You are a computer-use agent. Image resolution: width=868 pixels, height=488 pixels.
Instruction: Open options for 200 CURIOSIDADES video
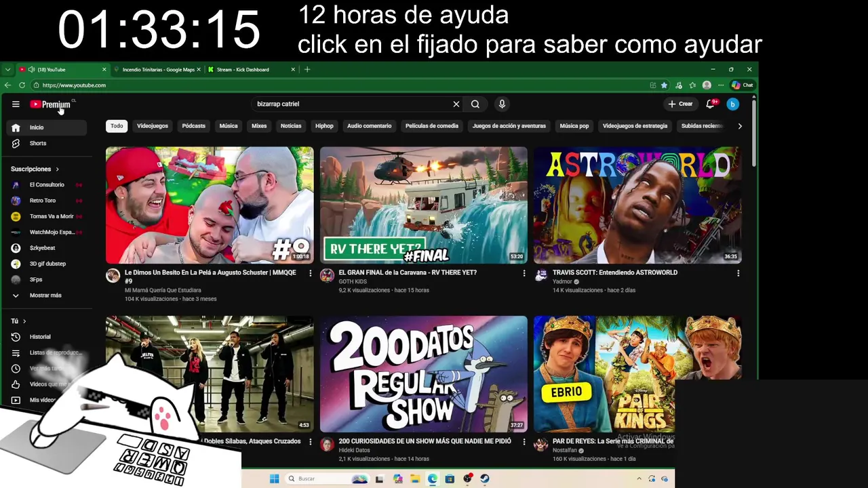point(524,442)
